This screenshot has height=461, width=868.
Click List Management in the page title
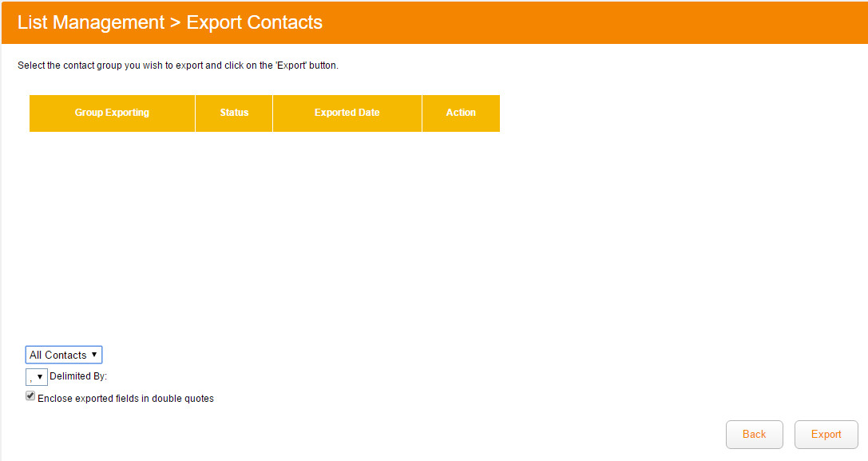[x=90, y=22]
